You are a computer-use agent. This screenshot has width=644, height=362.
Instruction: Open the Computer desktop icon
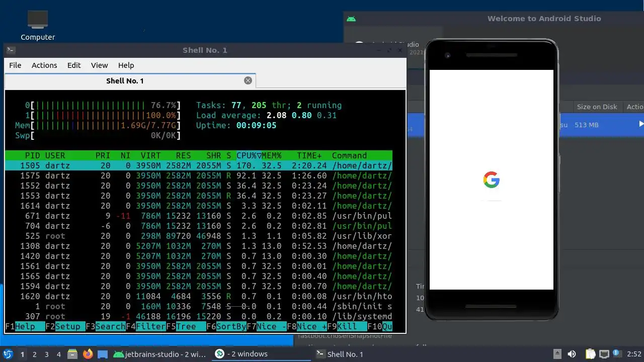pos(38,25)
